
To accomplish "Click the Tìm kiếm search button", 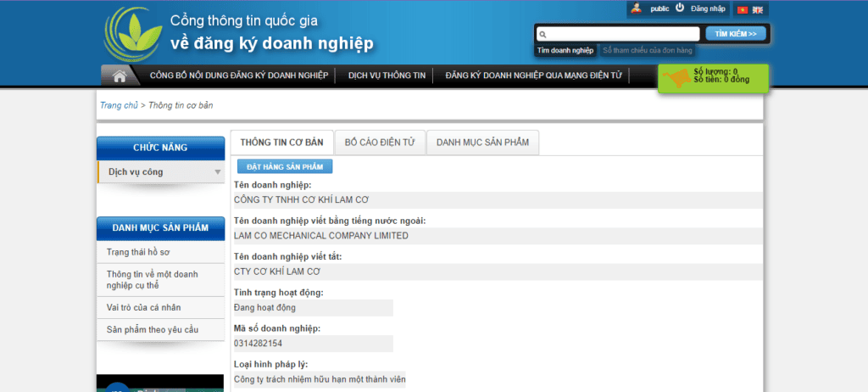I will [x=736, y=34].
